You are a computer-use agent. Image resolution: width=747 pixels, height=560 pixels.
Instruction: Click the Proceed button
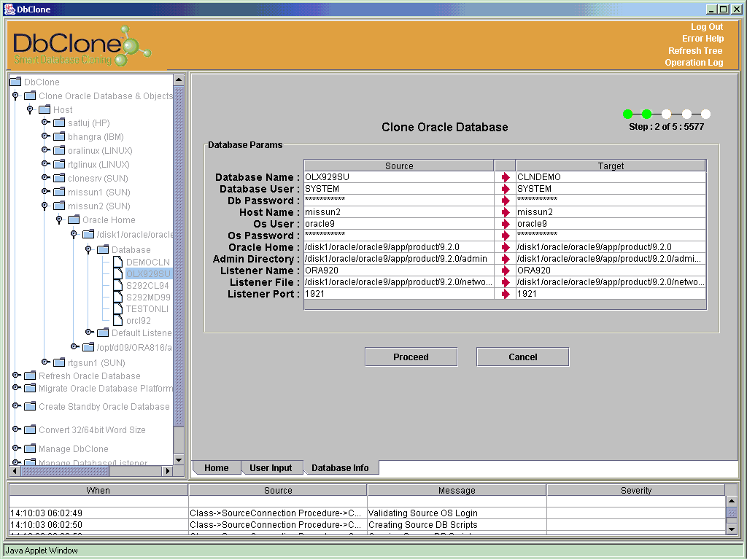(x=411, y=357)
